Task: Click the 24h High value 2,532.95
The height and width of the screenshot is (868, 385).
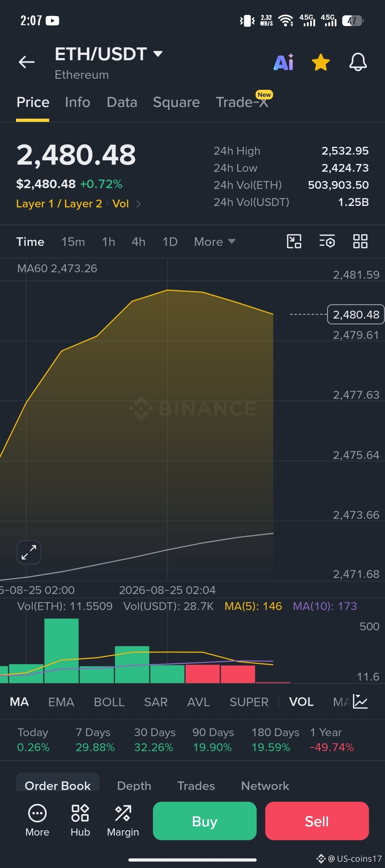Action: tap(345, 151)
